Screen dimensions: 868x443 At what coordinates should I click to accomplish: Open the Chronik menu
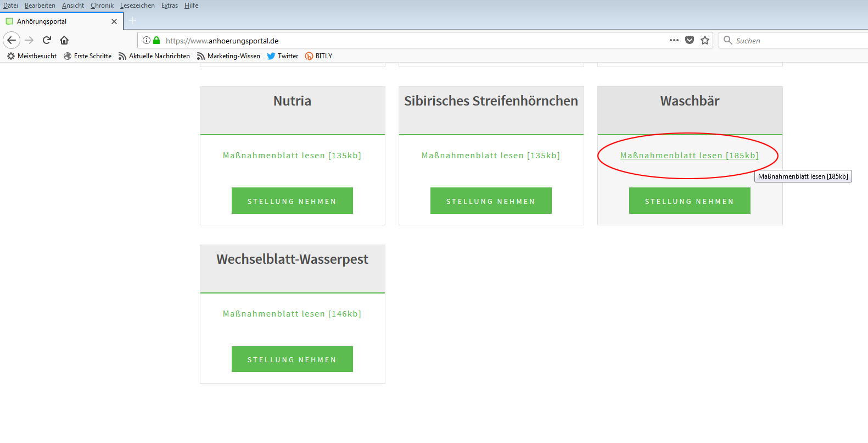click(x=102, y=5)
